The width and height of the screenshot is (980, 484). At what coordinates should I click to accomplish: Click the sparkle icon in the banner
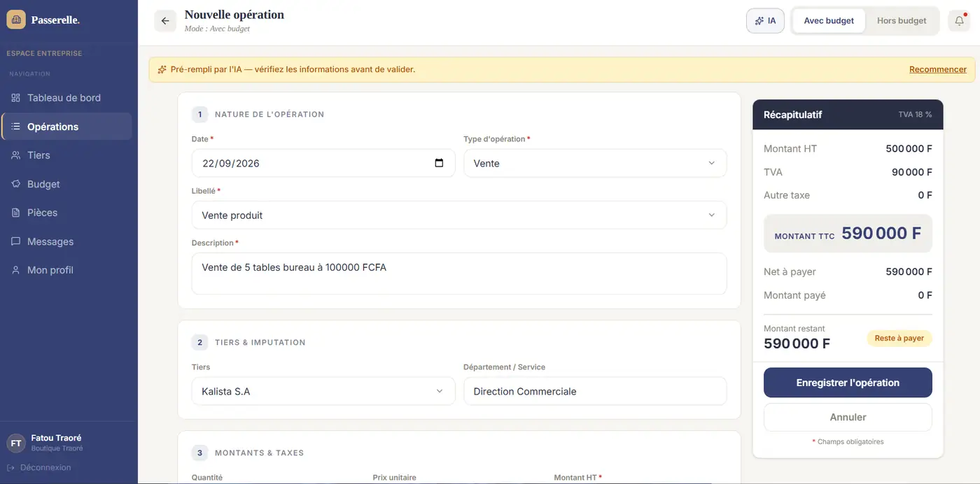pos(162,69)
